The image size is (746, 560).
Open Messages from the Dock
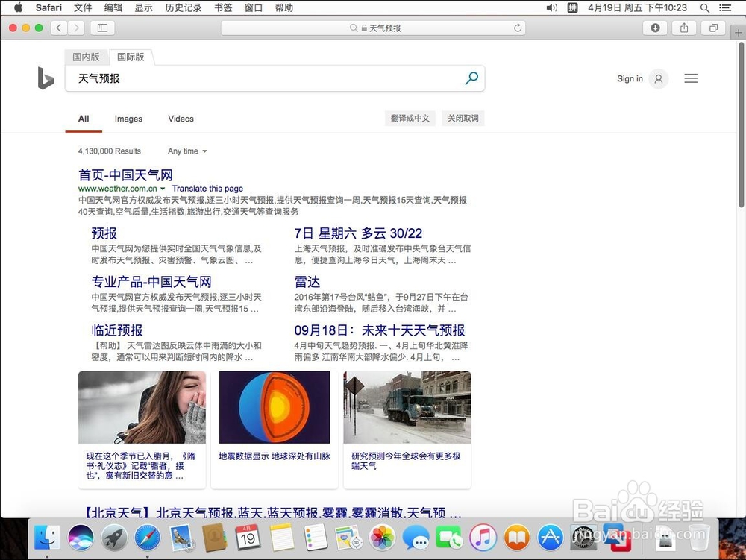416,538
